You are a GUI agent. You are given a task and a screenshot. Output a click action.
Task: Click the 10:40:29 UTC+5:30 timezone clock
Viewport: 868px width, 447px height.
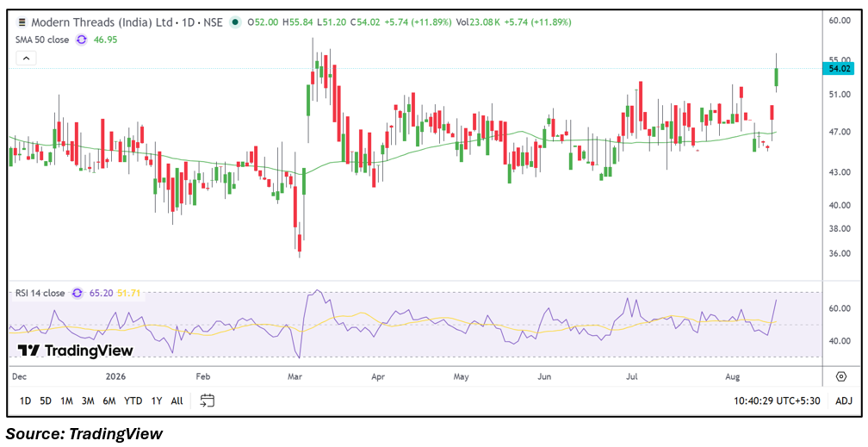click(x=778, y=401)
